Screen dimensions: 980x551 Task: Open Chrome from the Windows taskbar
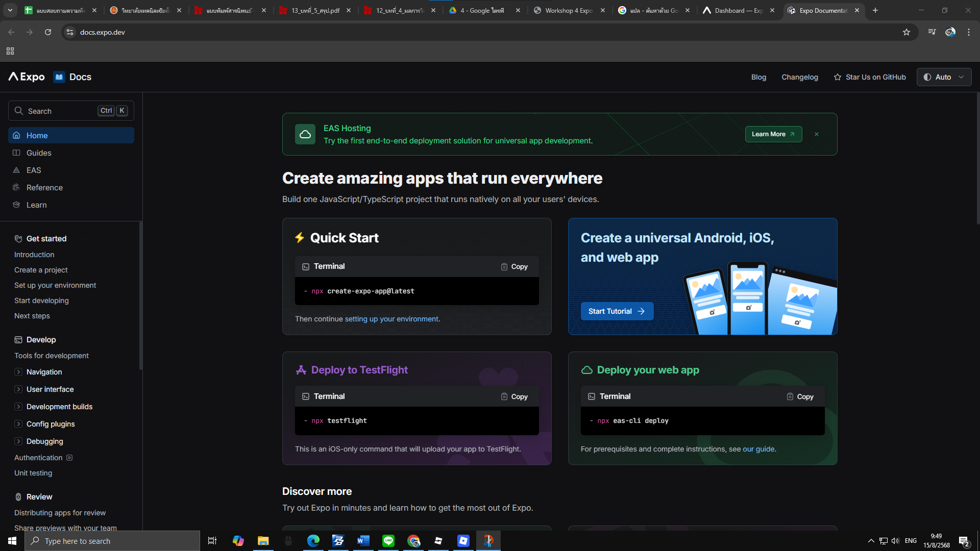[413, 541]
